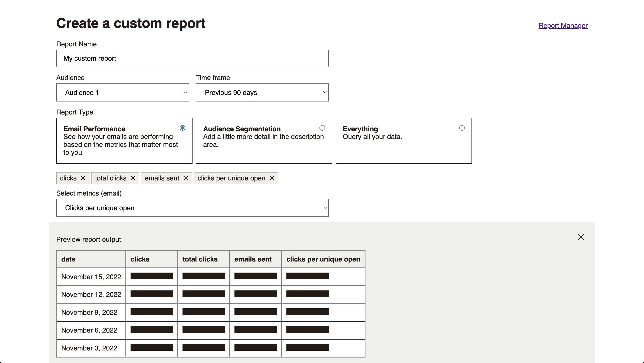644x363 pixels.
Task: Click the Create a custom report title
Action: 131,23
